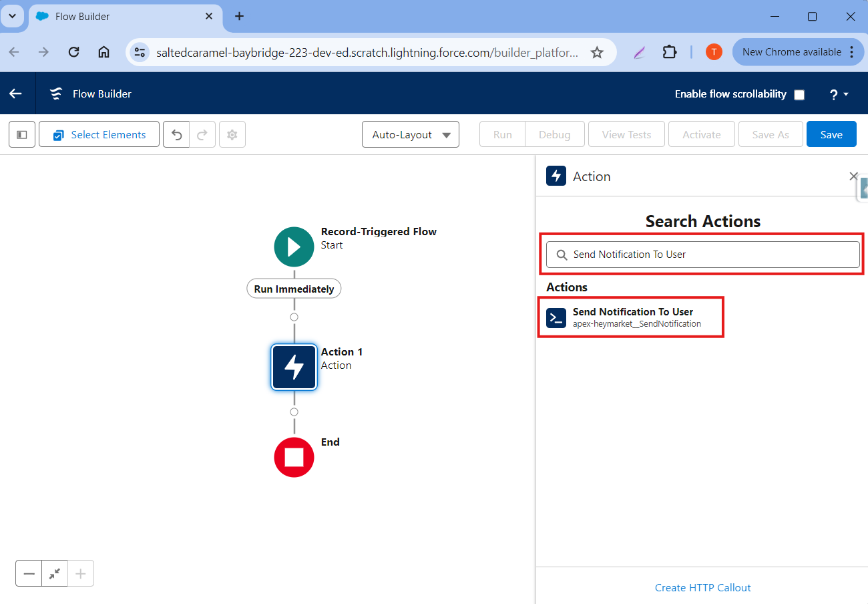Add element via connector above Action 1
This screenshot has width=868, height=604.
(x=294, y=317)
